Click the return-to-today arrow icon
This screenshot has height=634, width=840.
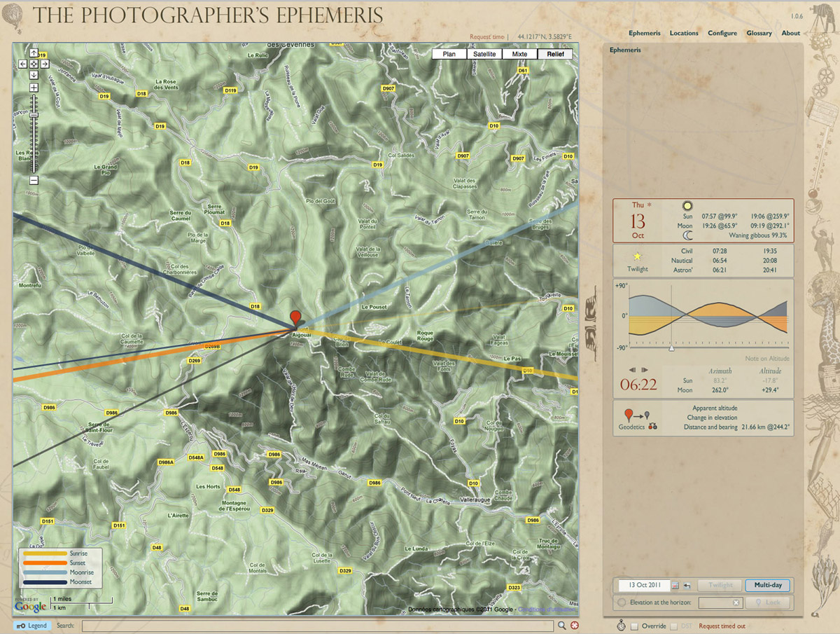pyautogui.click(x=687, y=585)
